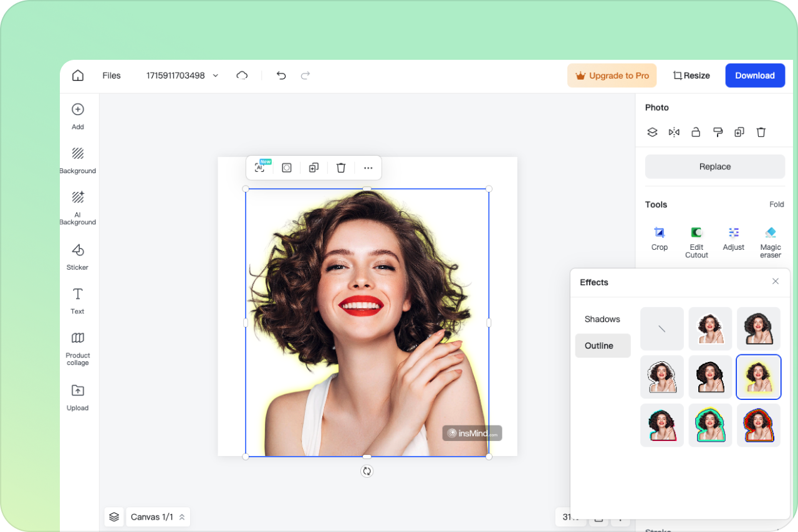This screenshot has height=532, width=798.
Task: Select the no-effect thumbnail
Action: pos(662,328)
